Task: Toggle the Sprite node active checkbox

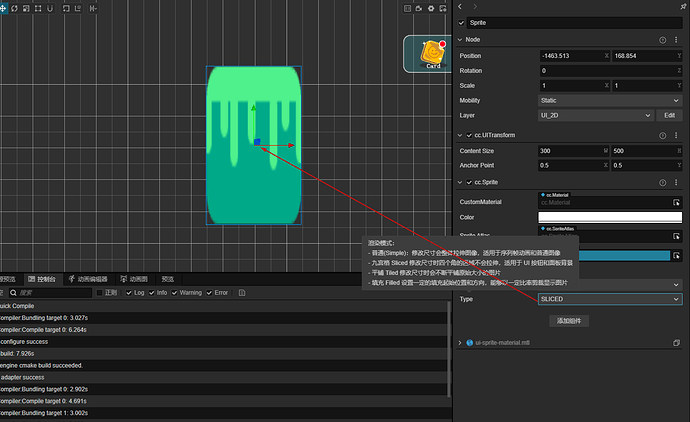Action: pyautogui.click(x=462, y=22)
